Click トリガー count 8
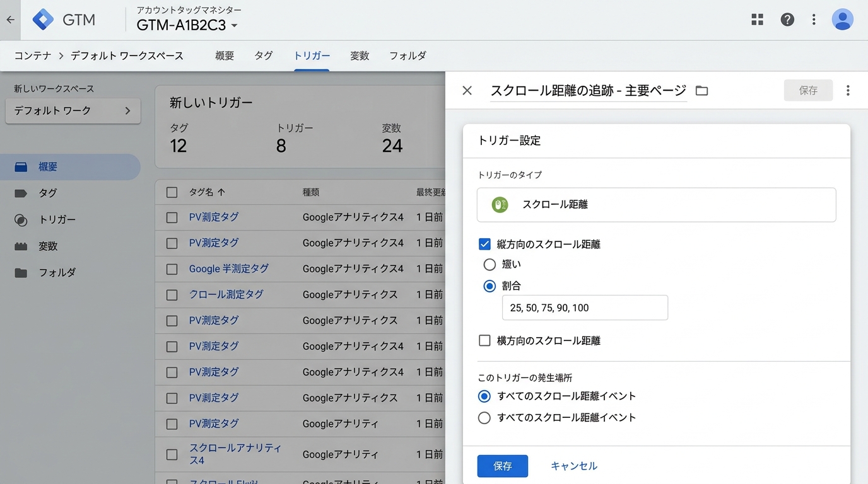Viewport: 868px width, 484px height. click(281, 146)
